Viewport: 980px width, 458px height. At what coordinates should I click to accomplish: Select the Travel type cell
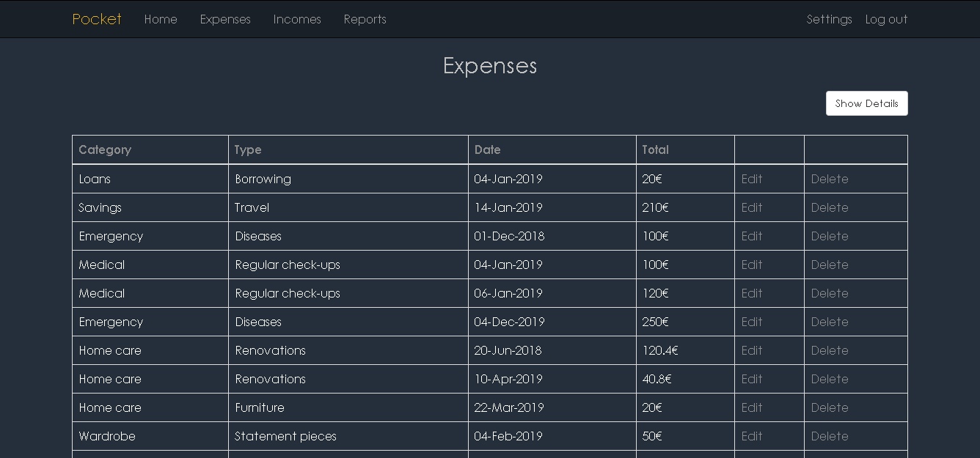click(348, 207)
